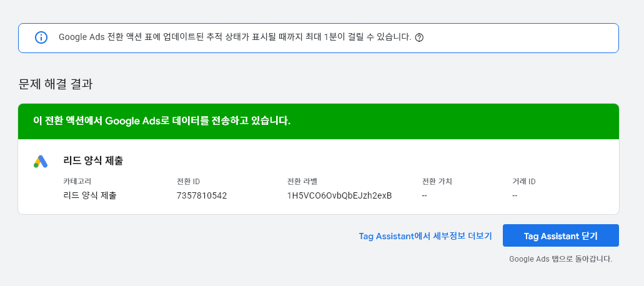Image resolution: width=644 pixels, height=286 pixels.
Task: Click the Tag Assistant 닫기 button
Action: tap(560, 235)
